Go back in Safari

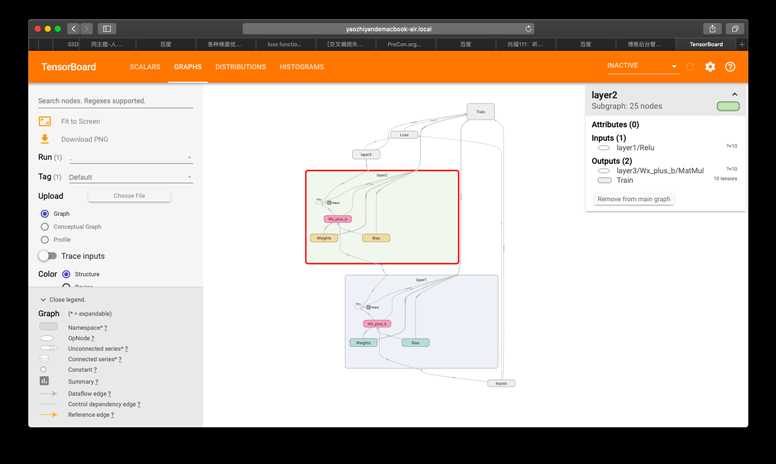(x=74, y=29)
